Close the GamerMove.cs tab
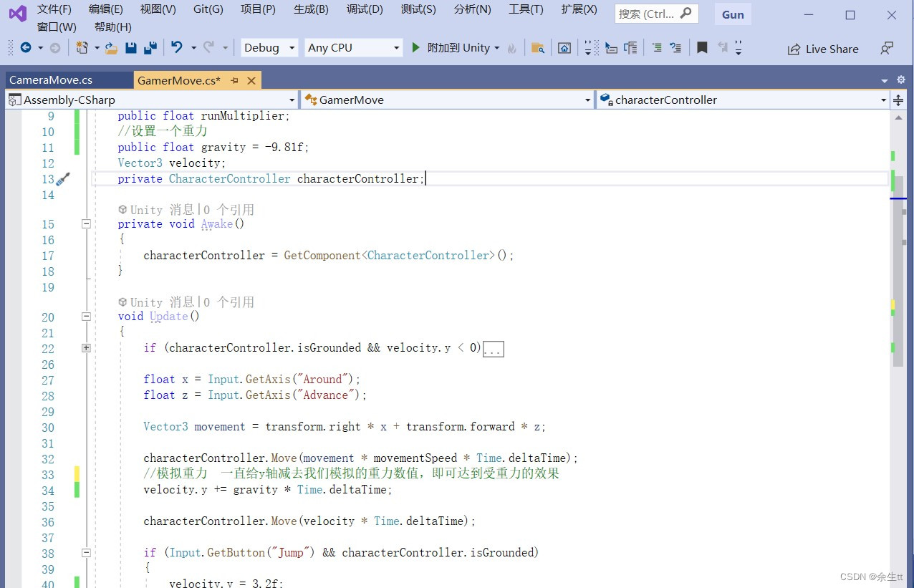This screenshot has height=588, width=914. (251, 81)
